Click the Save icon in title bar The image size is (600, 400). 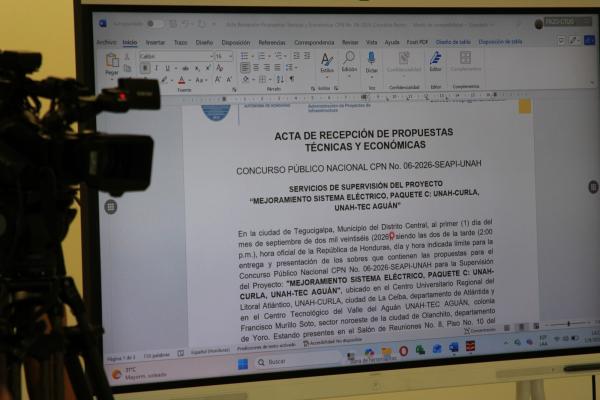click(x=173, y=24)
